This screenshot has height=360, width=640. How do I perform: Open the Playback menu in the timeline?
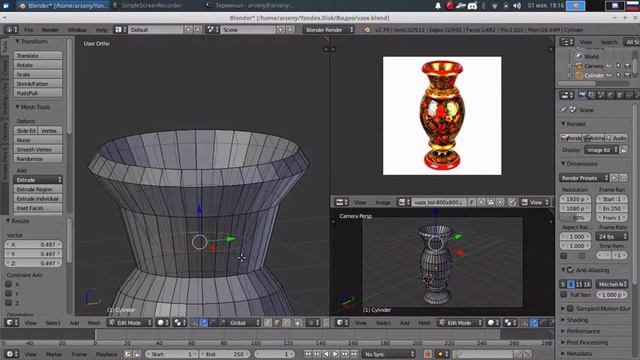click(106, 354)
